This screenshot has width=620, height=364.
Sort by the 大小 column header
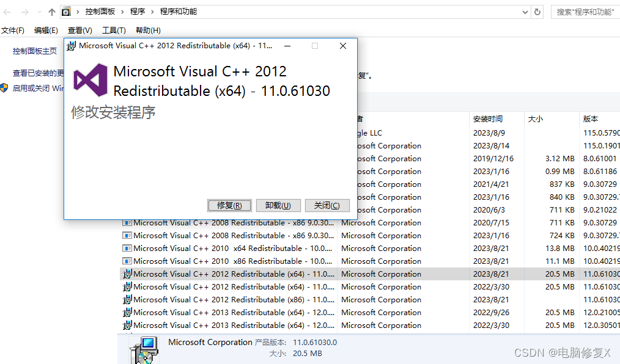coord(536,118)
